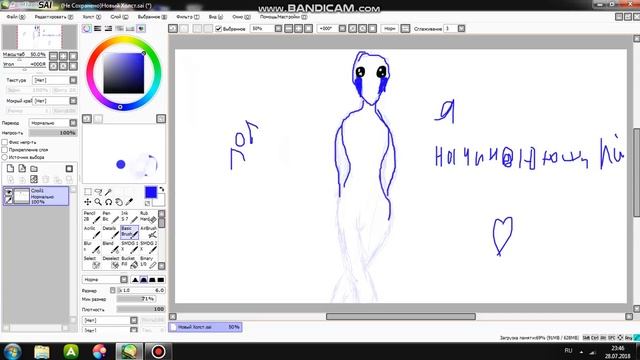Select the Pen Bic brush tool
Viewport: 640px width, 360px height.
tap(111, 217)
